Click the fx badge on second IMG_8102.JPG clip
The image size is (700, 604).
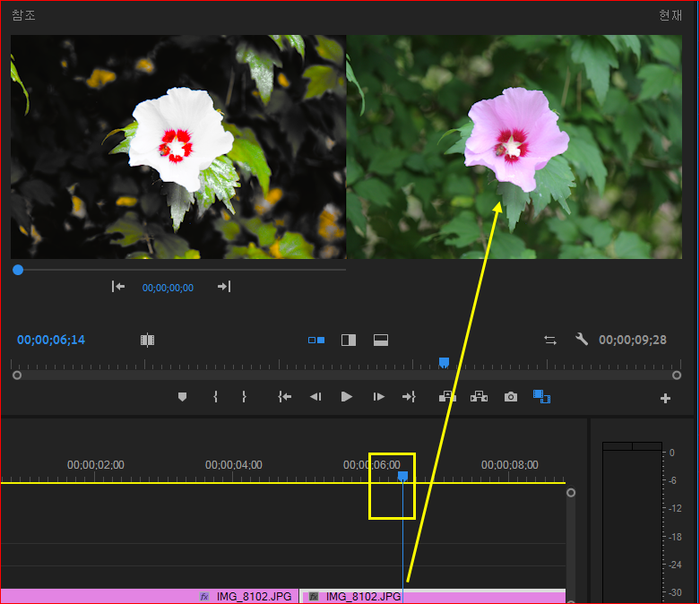pyautogui.click(x=314, y=597)
